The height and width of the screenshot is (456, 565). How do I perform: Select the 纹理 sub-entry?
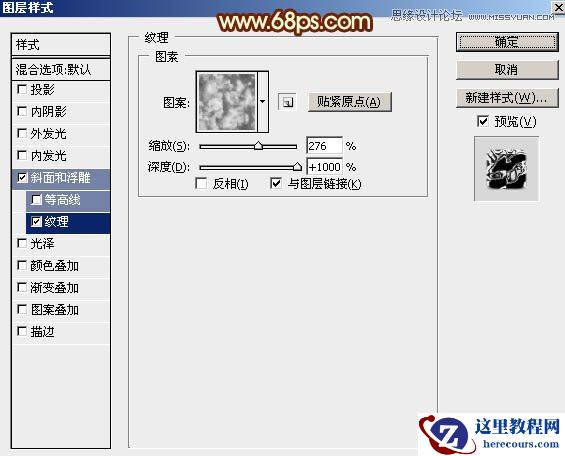pyautogui.click(x=68, y=222)
